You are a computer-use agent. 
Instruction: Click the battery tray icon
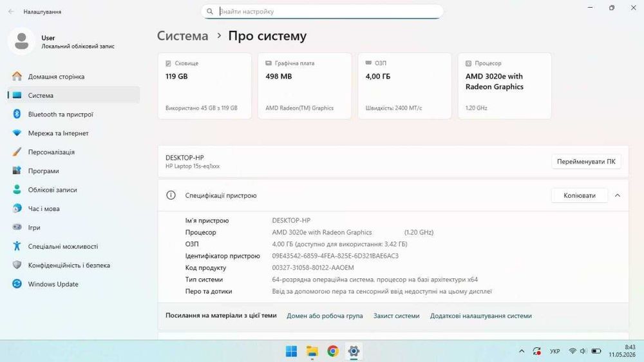pyautogui.click(x=596, y=351)
